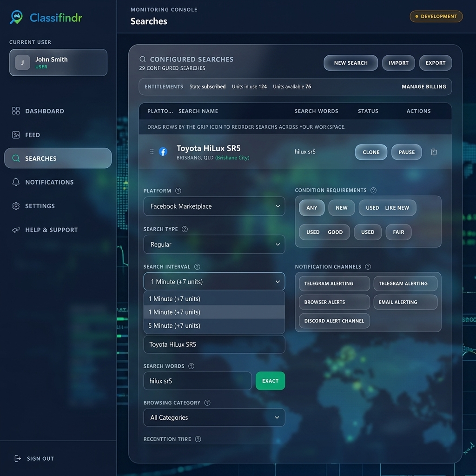Select the Fair condition chip

click(x=398, y=232)
